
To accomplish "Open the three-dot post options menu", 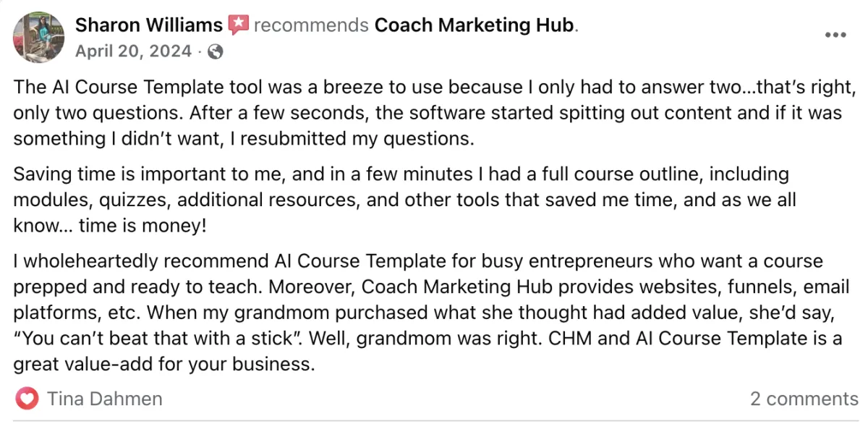I will (835, 35).
